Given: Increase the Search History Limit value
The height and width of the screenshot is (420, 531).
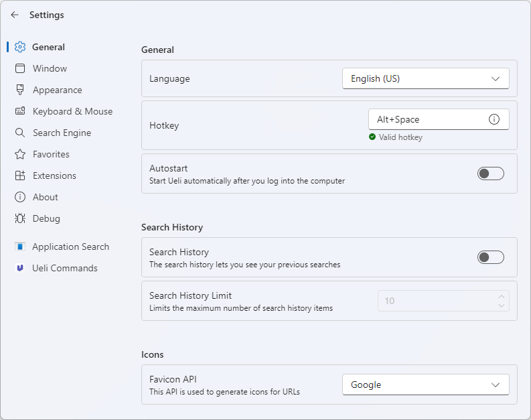Looking at the screenshot, I should [502, 296].
